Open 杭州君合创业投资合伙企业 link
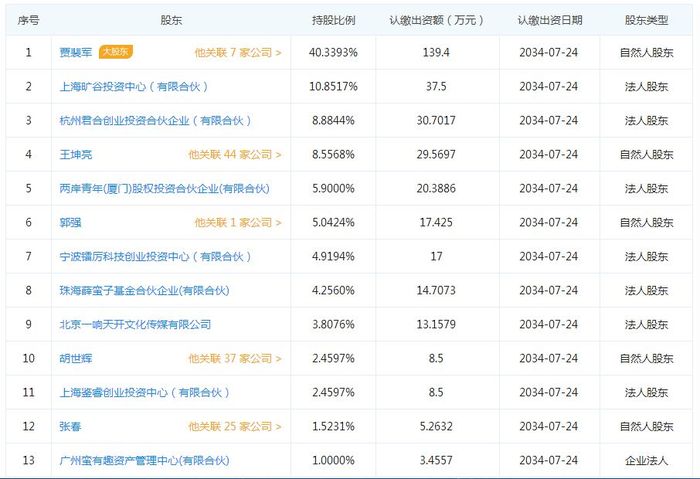The height and width of the screenshot is (479, 700). click(x=155, y=121)
